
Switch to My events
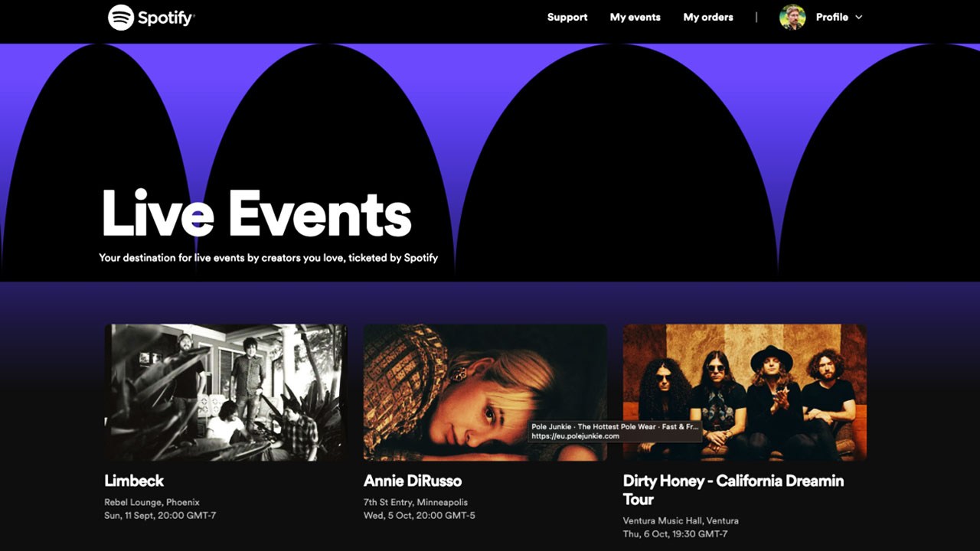tap(635, 17)
